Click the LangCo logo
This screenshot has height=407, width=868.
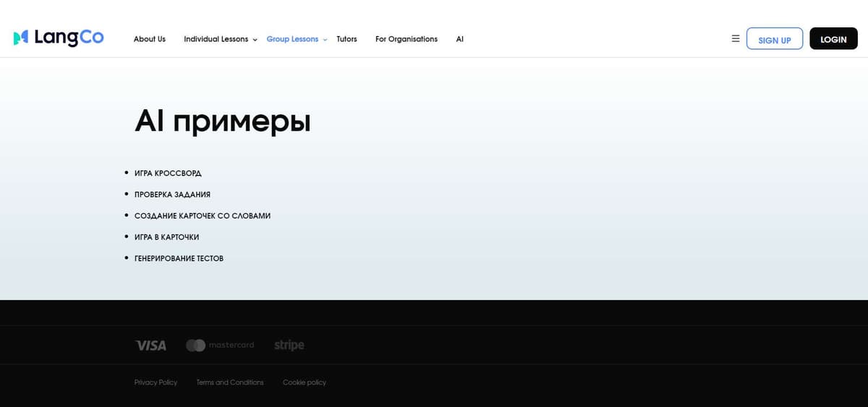[x=59, y=38]
